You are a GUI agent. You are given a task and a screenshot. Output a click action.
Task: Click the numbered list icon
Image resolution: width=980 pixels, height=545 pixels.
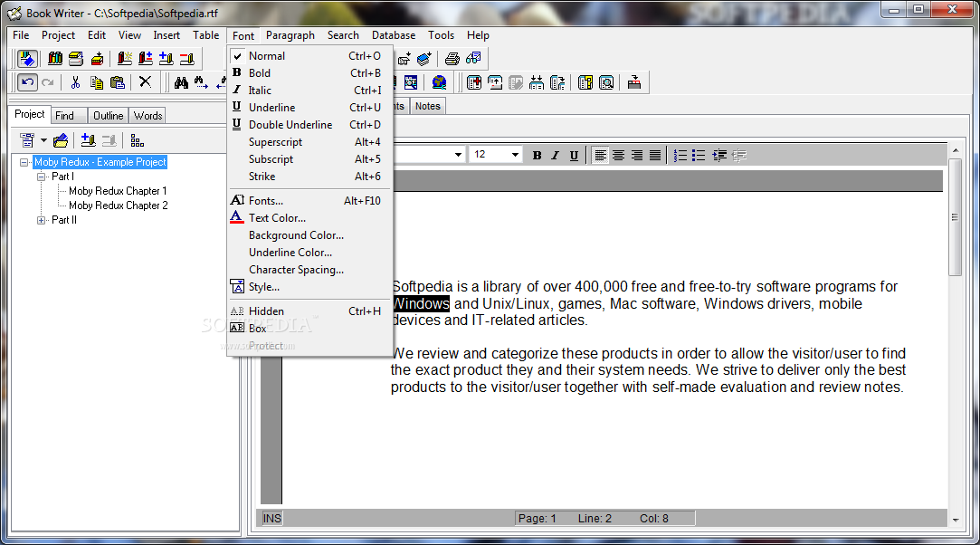point(680,155)
